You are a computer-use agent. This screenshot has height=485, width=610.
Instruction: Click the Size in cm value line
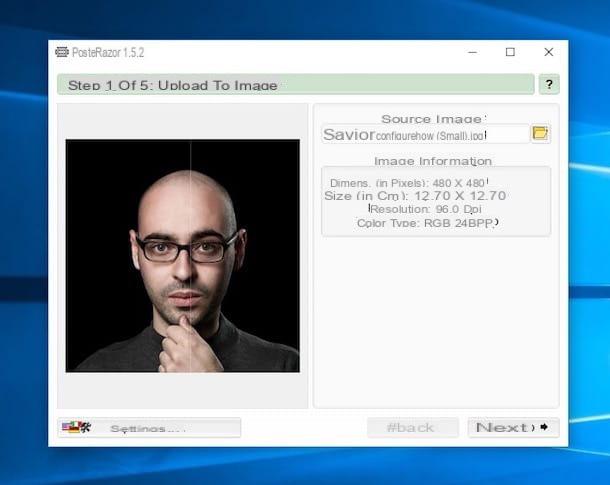414,196
